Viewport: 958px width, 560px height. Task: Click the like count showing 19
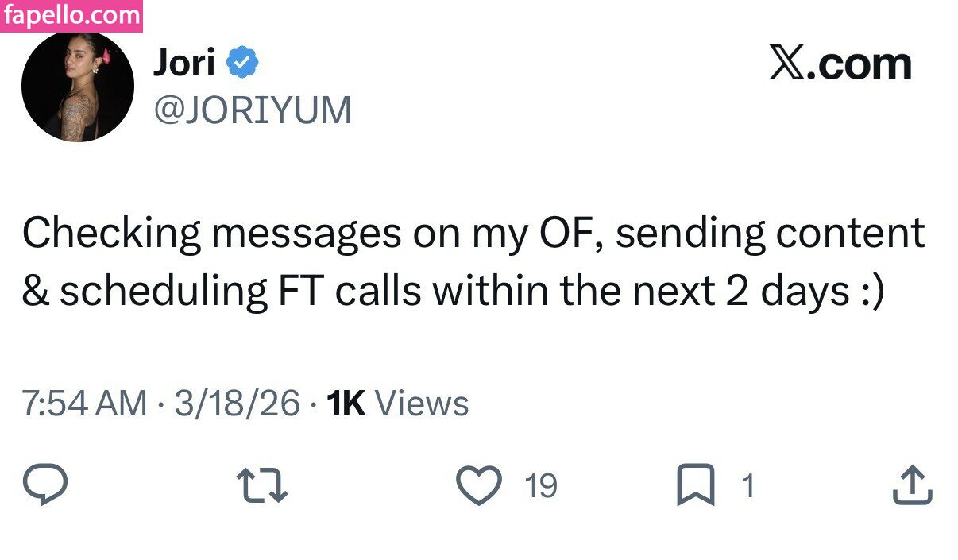[x=541, y=485]
